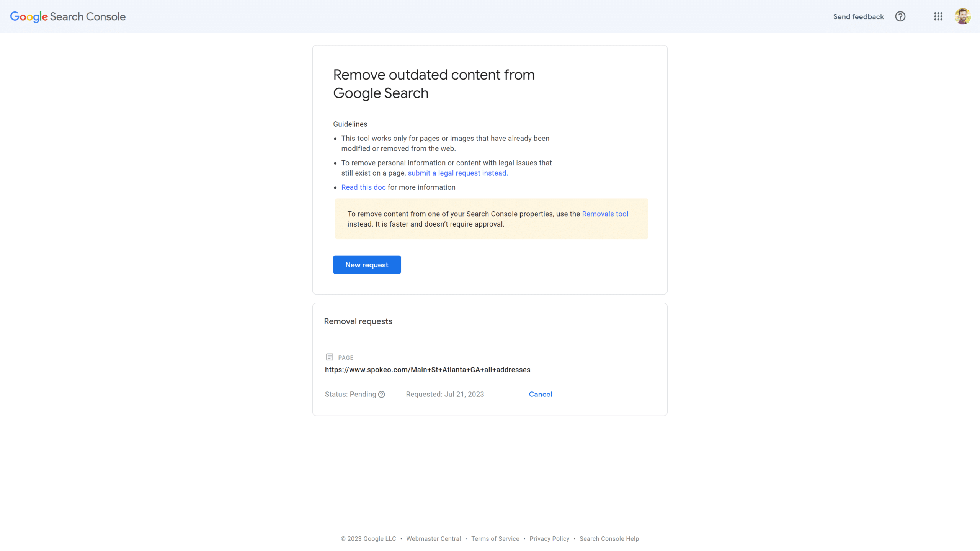The image size is (980, 551).
Task: Open the account profile avatar
Action: (962, 16)
